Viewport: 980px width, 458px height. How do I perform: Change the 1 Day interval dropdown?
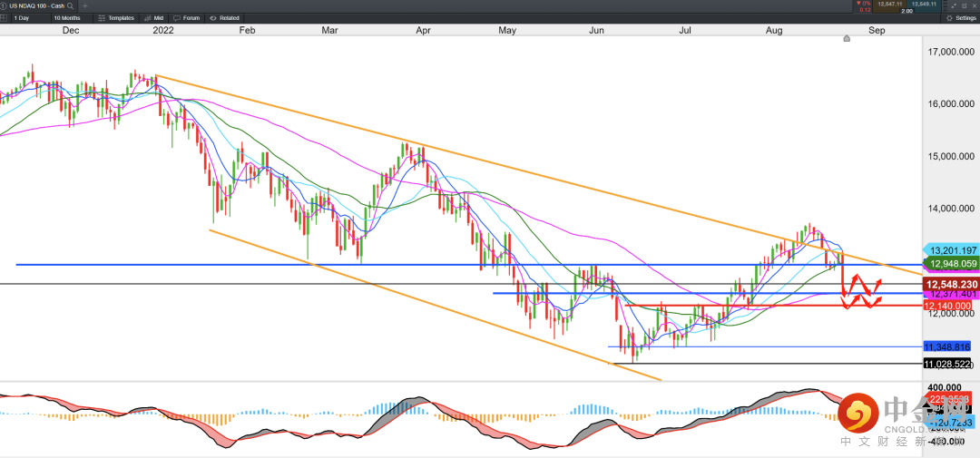31,18
